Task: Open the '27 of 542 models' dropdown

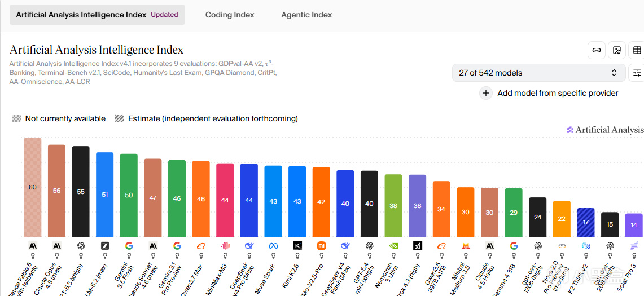Action: pyautogui.click(x=539, y=73)
